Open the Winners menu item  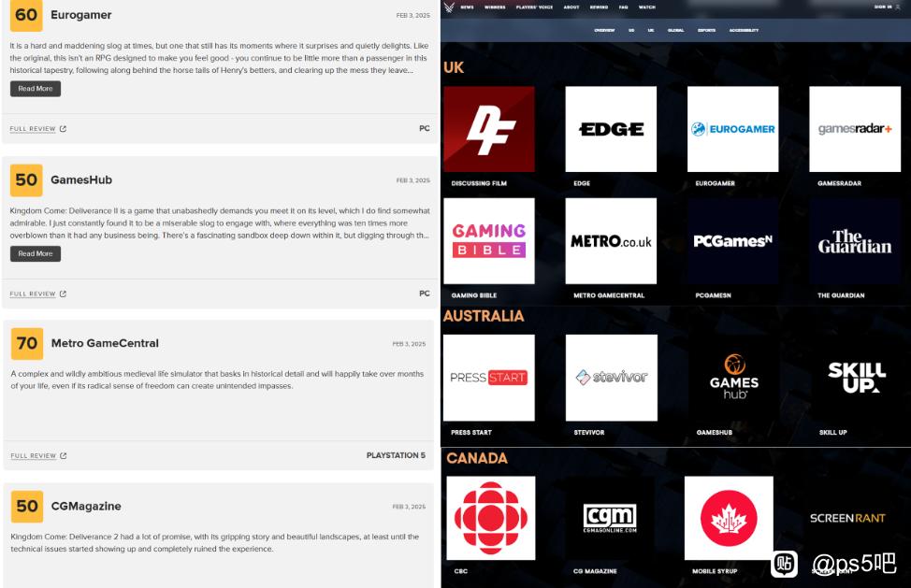(495, 7)
